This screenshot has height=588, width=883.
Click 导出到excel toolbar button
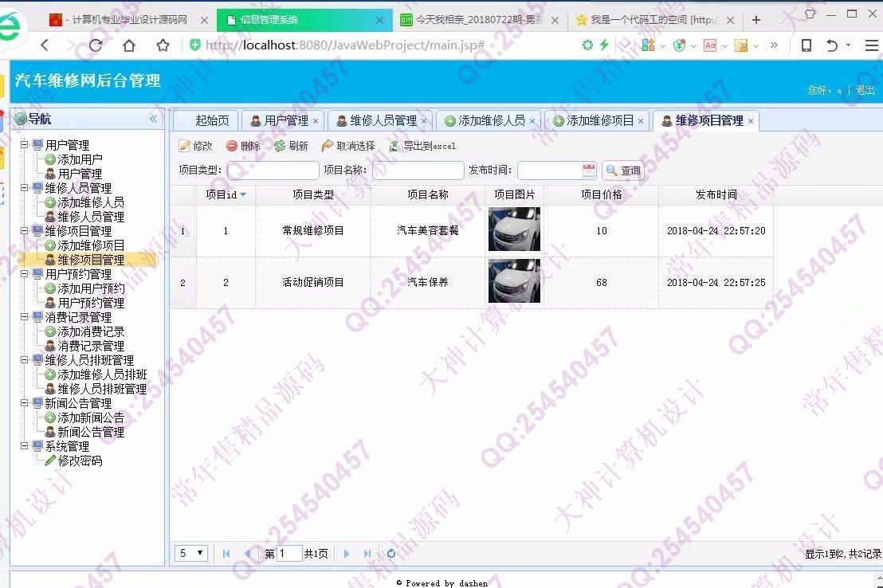tap(422, 146)
